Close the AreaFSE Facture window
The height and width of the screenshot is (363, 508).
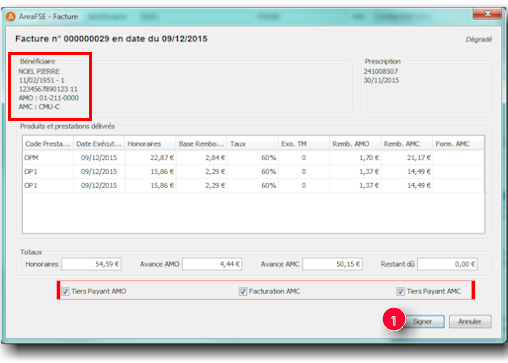click(x=487, y=14)
